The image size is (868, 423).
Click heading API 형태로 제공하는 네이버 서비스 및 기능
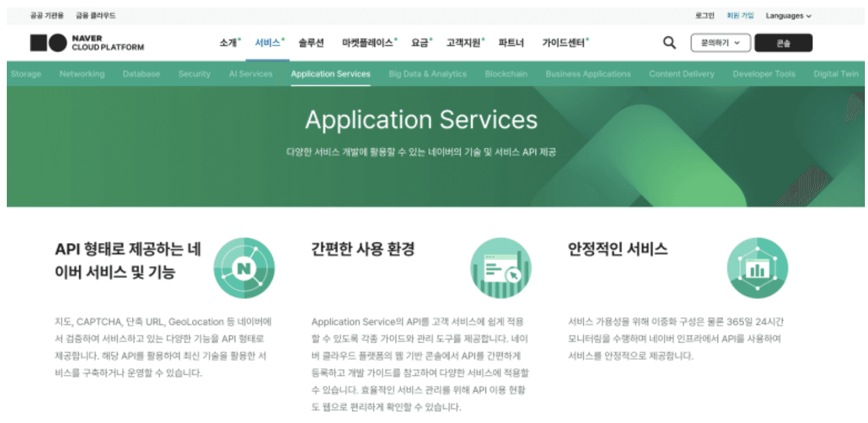tap(128, 260)
